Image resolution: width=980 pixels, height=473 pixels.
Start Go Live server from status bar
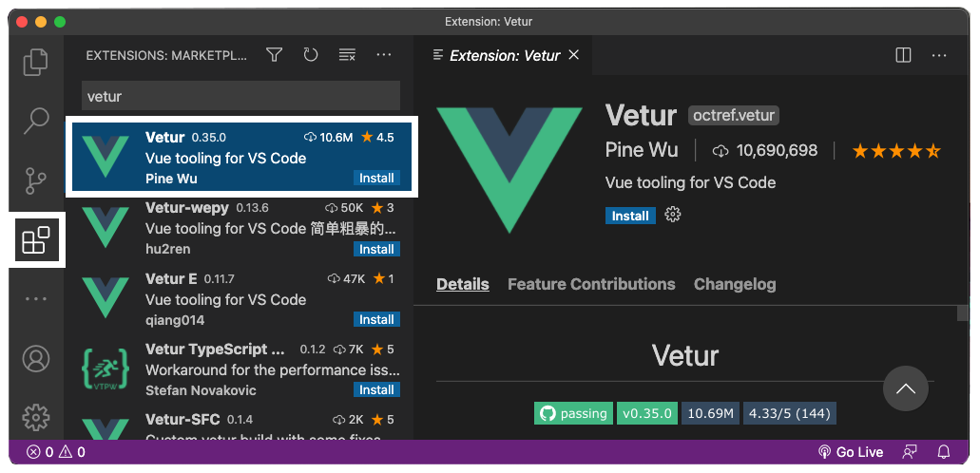point(851,452)
